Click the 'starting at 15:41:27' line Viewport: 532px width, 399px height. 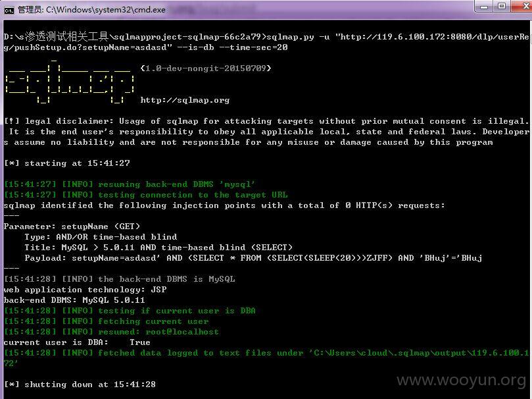(x=67, y=163)
